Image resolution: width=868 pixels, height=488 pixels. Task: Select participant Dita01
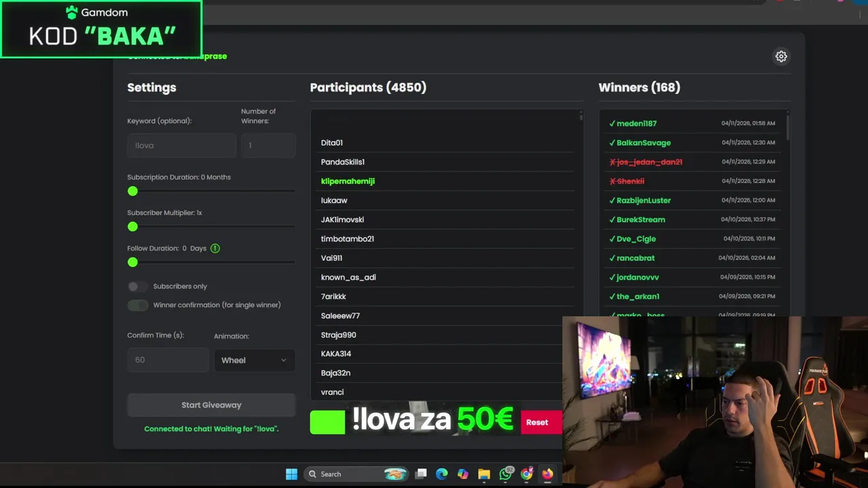(332, 142)
